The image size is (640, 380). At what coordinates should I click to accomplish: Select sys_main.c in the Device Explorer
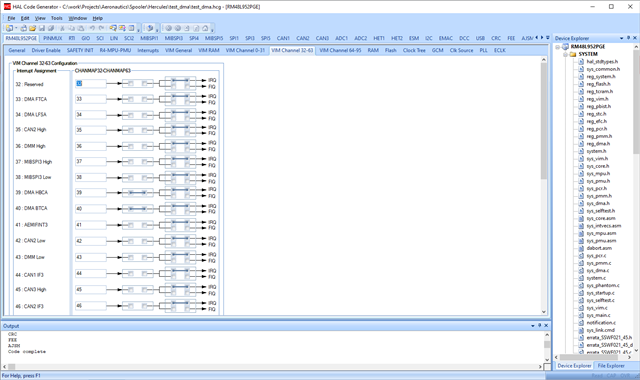pos(598,315)
